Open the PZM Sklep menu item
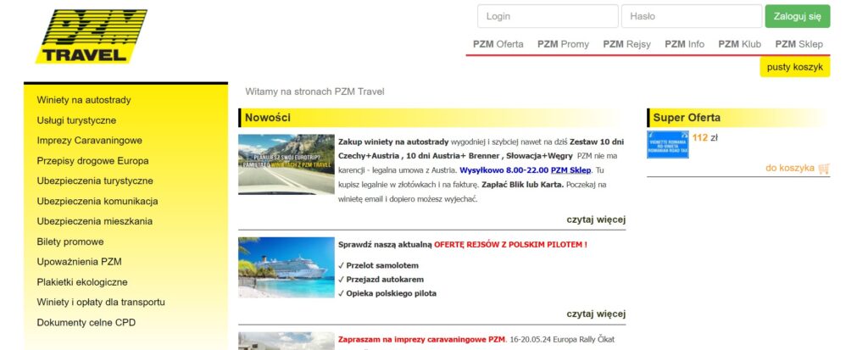This screenshot has height=350, width=868. click(798, 44)
